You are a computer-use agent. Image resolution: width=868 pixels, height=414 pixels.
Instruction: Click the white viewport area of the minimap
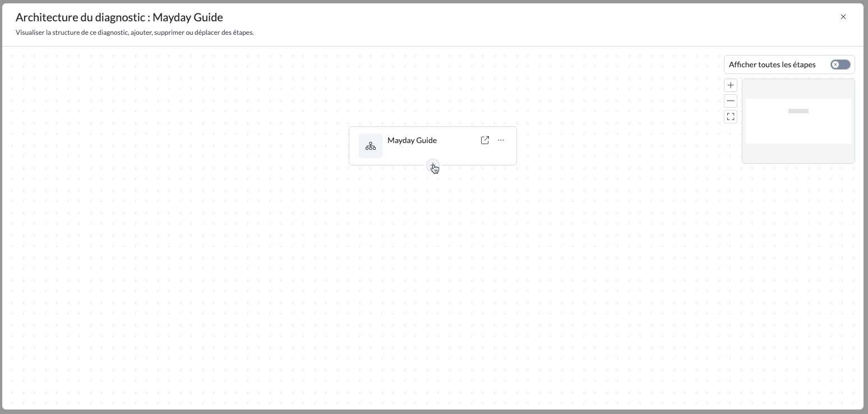click(x=798, y=129)
